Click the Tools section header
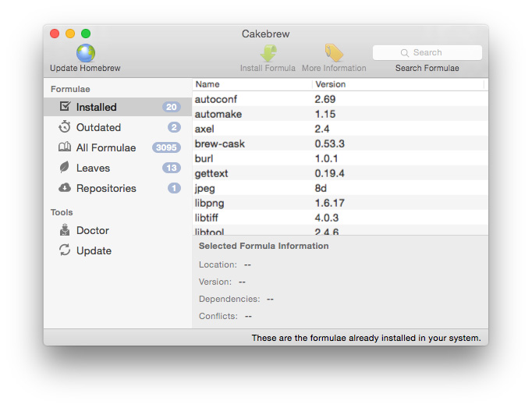This screenshot has height=408, width=532. coord(62,212)
